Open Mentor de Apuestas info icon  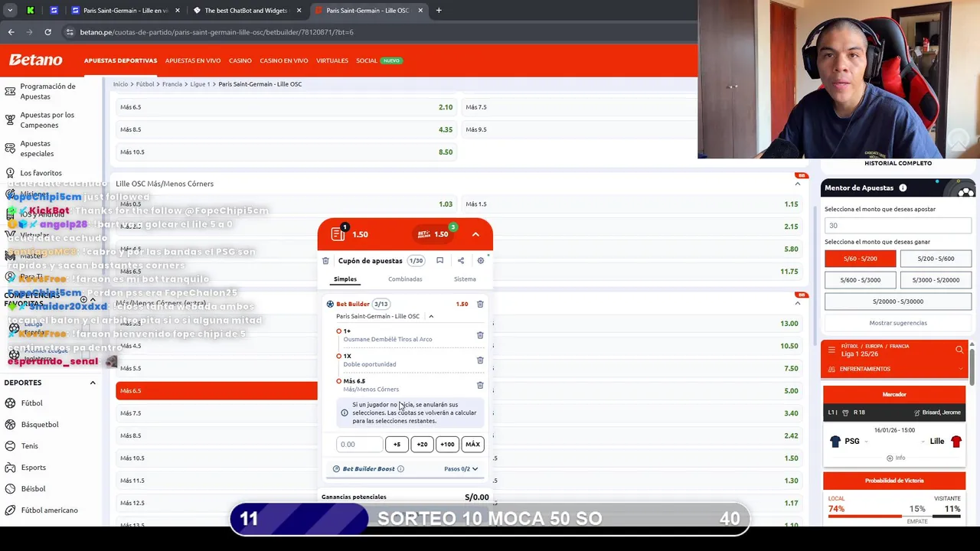click(903, 188)
